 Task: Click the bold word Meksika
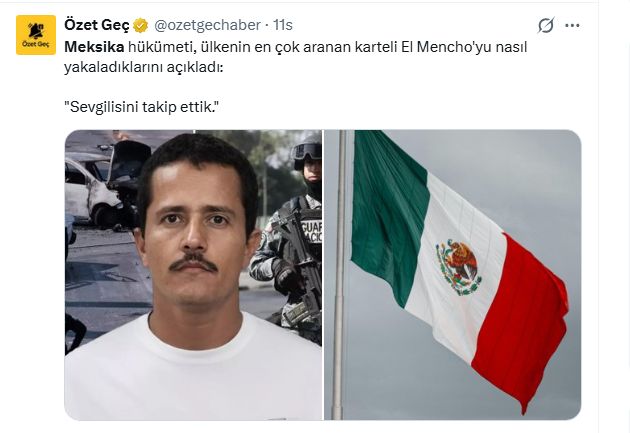[x=94, y=47]
